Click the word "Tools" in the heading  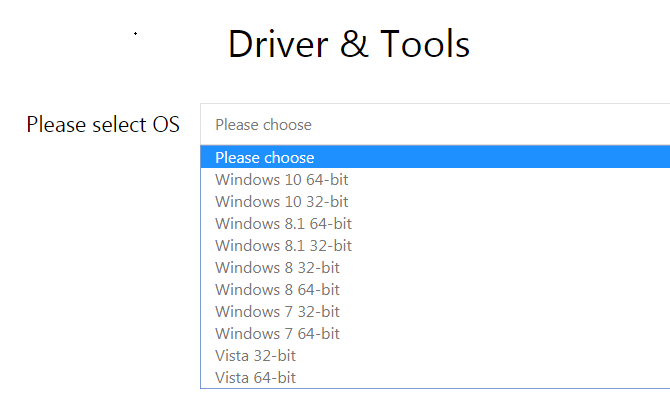pyautogui.click(x=423, y=44)
